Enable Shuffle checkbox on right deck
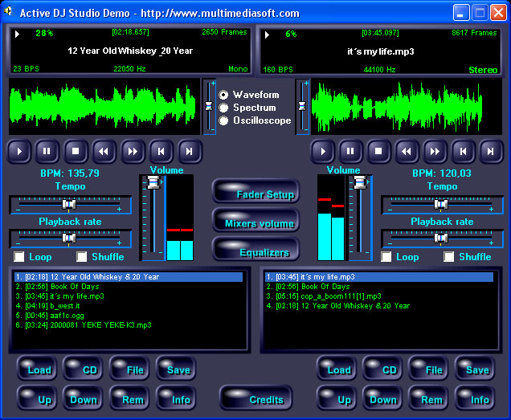The width and height of the screenshot is (511, 420). (x=449, y=257)
